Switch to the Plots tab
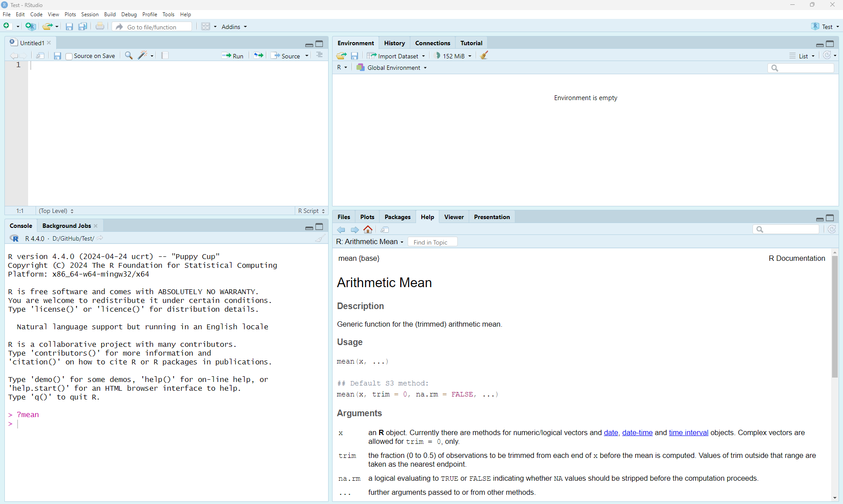The width and height of the screenshot is (843, 504). [x=367, y=217]
